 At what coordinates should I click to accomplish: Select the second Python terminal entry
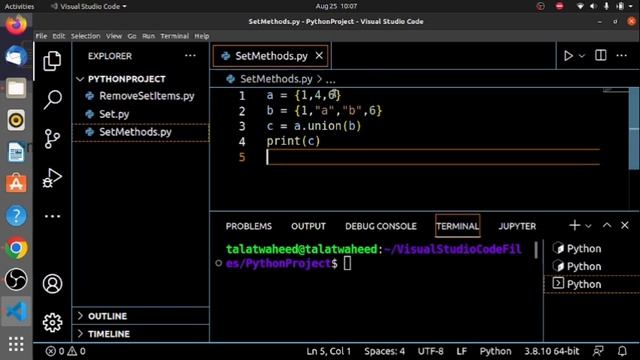coord(591,266)
